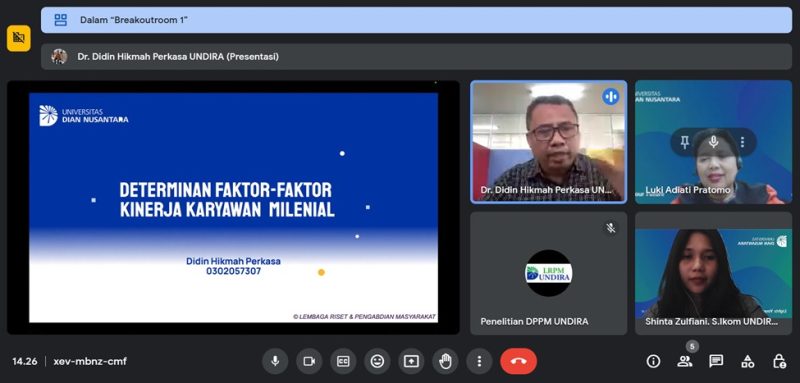Toggle the camera button
The image size is (800, 383).
(309, 361)
